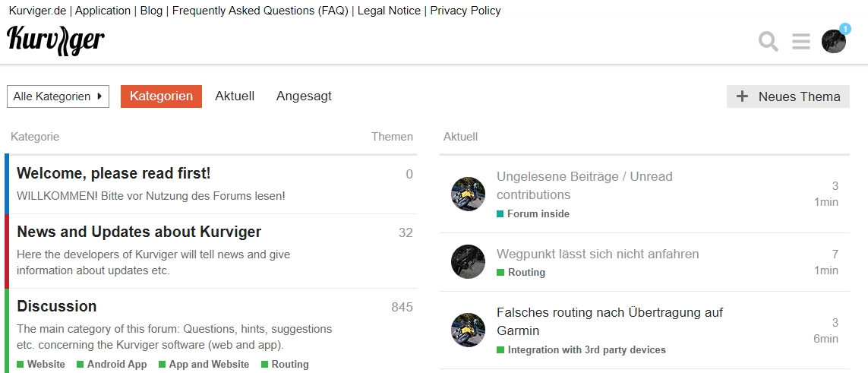Image resolution: width=868 pixels, height=373 pixels.
Task: Open user profile avatar with notification badge
Action: tap(834, 41)
